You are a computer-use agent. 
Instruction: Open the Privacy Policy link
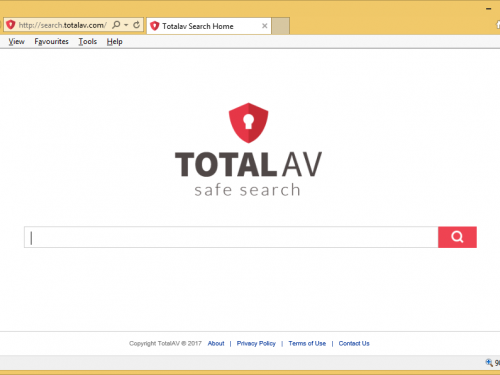point(256,343)
